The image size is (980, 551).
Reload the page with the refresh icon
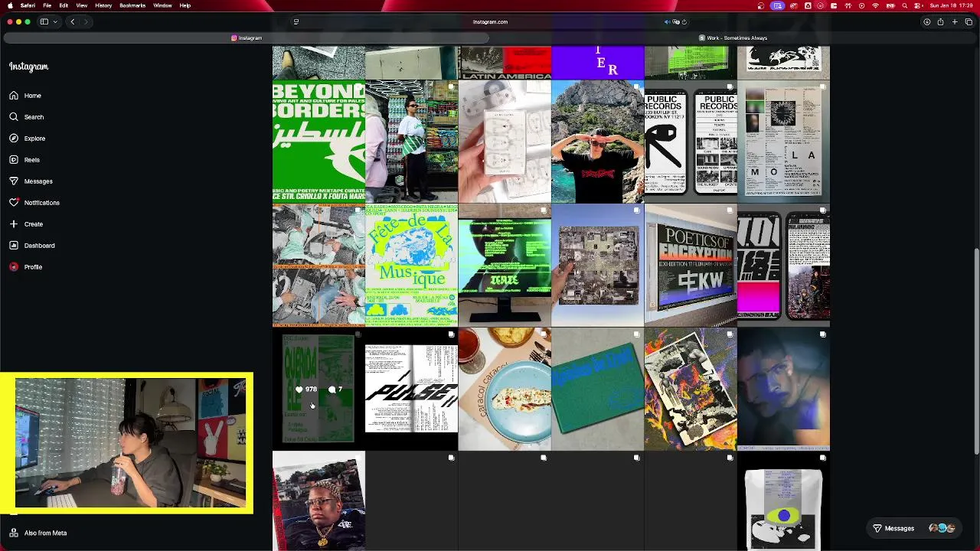pyautogui.click(x=684, y=21)
